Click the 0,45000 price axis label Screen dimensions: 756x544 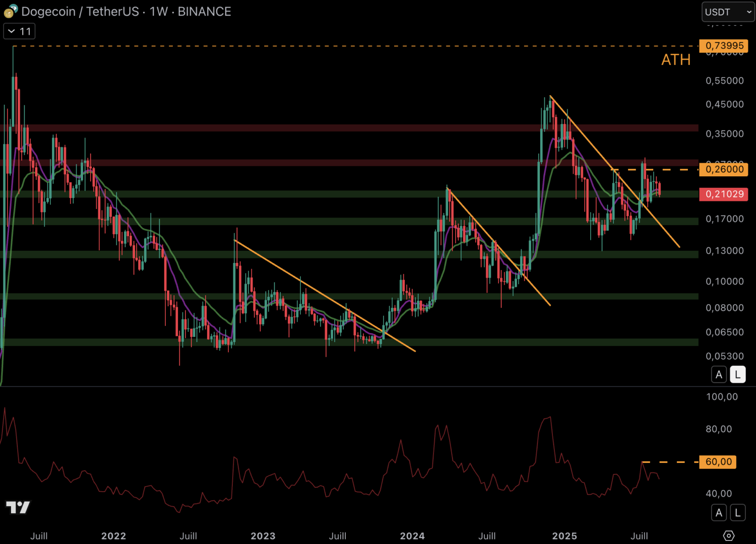point(725,104)
